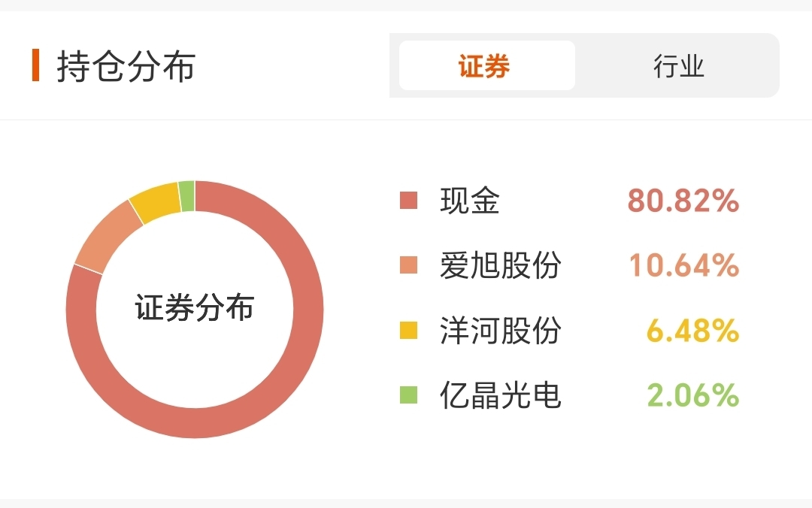
Task: Tap the 6.48% percentage value
Action: (692, 330)
